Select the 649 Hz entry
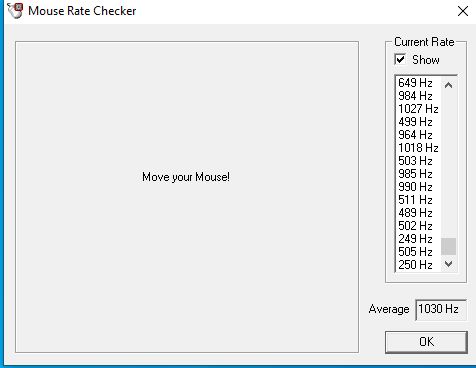476x368 pixels. click(x=419, y=83)
